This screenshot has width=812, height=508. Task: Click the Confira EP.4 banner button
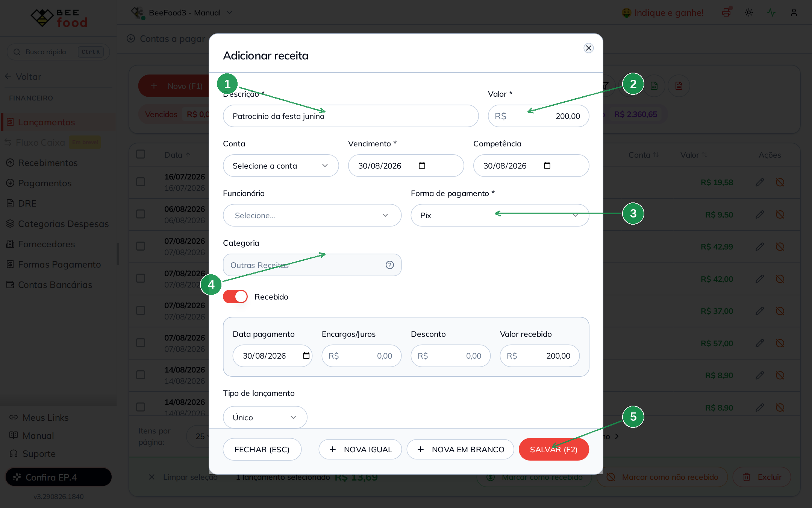coord(58,477)
